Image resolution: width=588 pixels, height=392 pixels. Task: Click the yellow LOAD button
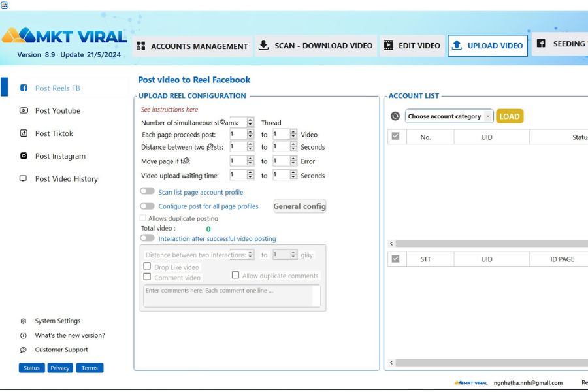tap(510, 116)
